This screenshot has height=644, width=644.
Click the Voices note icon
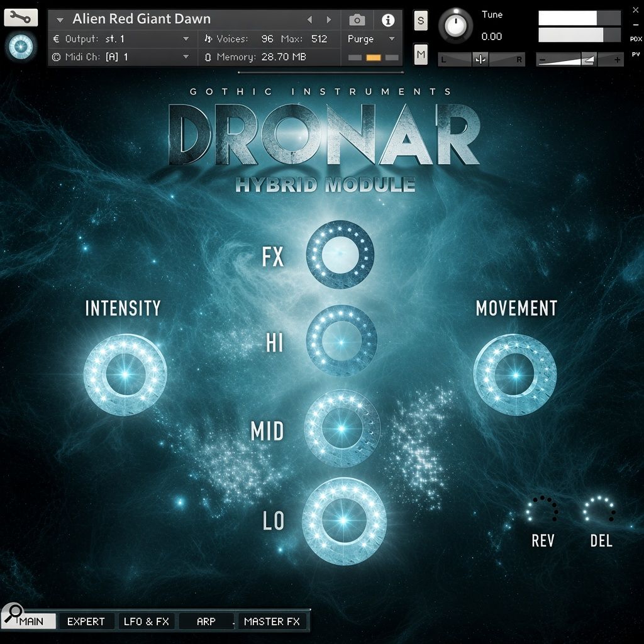click(208, 38)
